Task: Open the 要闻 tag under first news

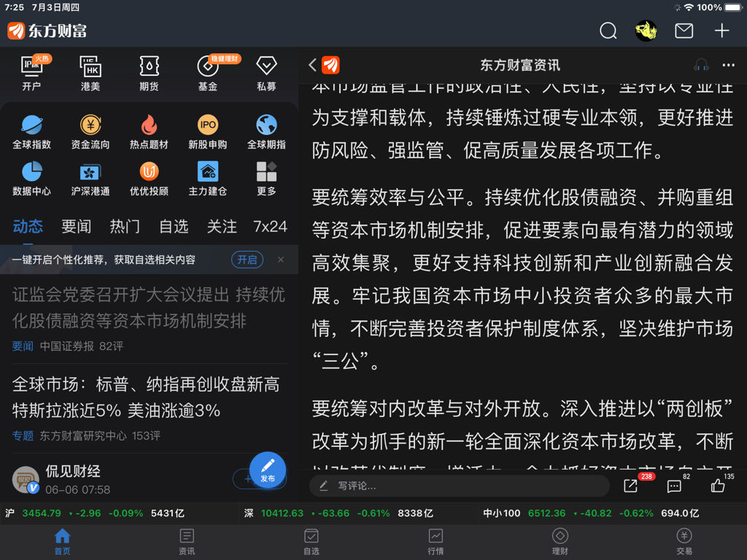Action: pyautogui.click(x=23, y=346)
